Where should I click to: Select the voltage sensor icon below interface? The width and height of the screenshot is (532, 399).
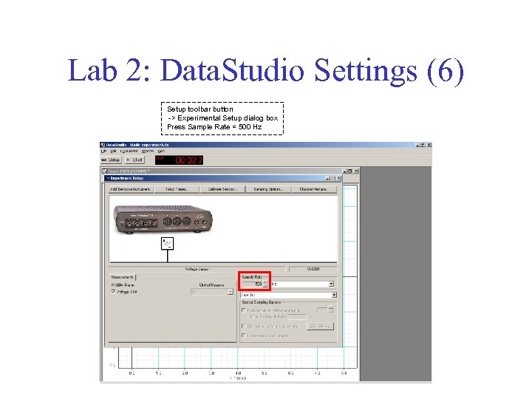(x=167, y=244)
